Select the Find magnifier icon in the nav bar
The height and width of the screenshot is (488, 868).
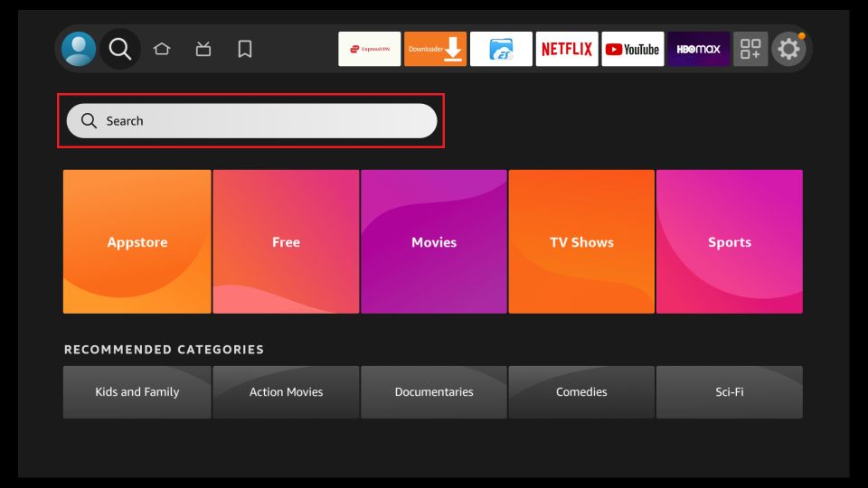pyautogui.click(x=120, y=49)
